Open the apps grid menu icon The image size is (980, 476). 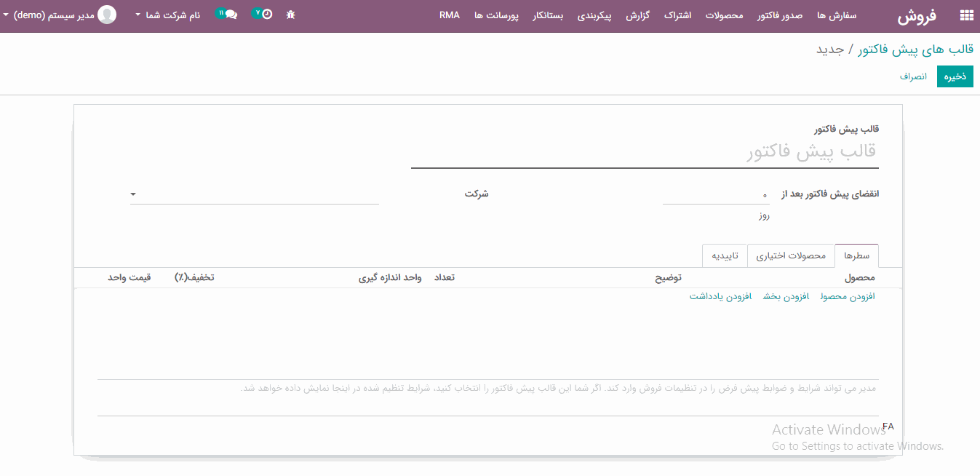(966, 15)
